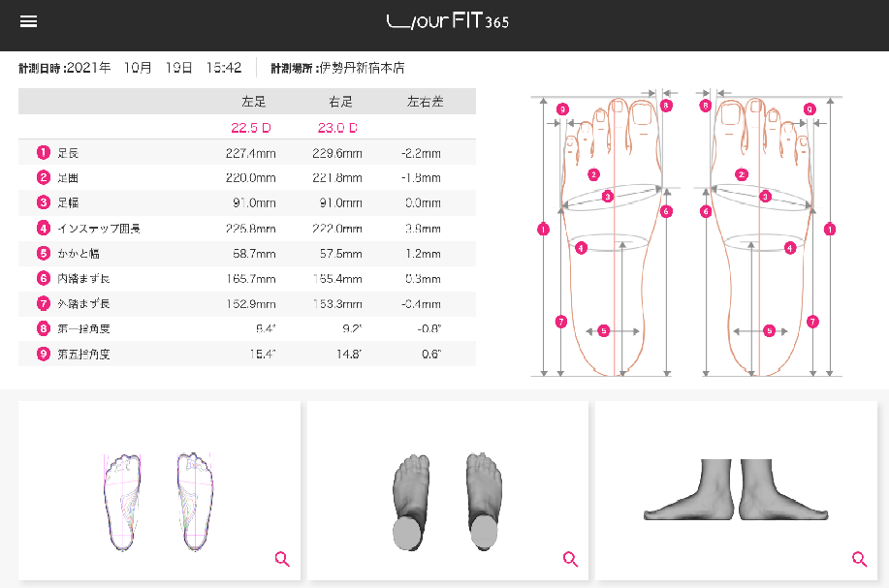This screenshot has width=889, height=588.
Task: Click number 1 badge beside 足長
Action: 44,152
